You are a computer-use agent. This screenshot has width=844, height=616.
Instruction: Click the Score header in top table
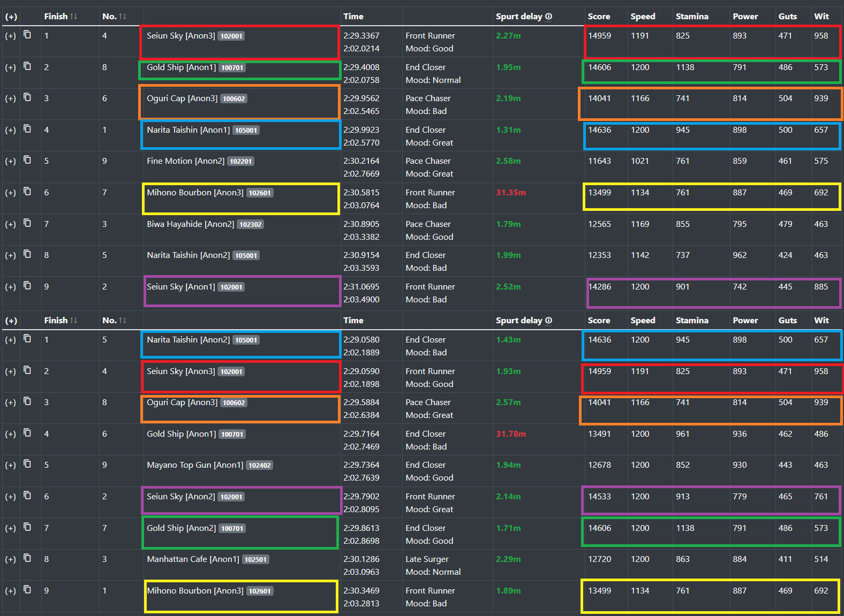tap(599, 17)
